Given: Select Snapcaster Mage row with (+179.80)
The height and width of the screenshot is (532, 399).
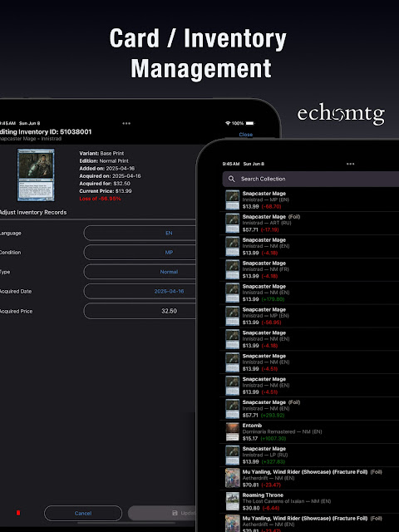Looking at the screenshot, I should 309,293.
